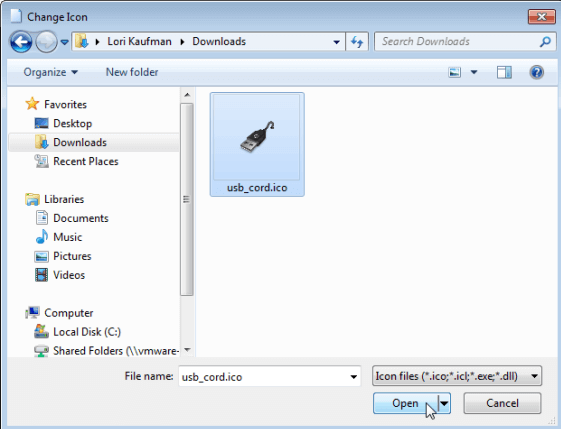The height and width of the screenshot is (429, 561).
Task: Open the address bar history dropdown
Action: [336, 42]
